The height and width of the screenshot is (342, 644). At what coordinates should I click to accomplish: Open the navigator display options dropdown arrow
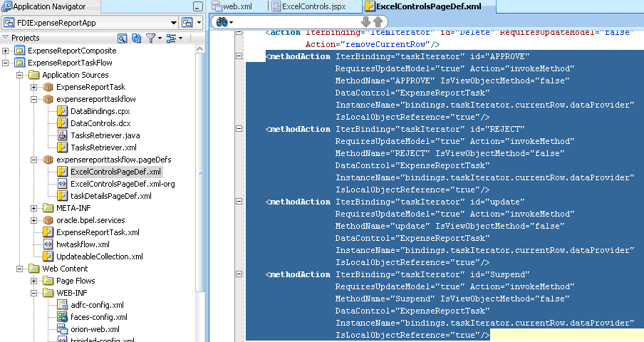coord(180,38)
